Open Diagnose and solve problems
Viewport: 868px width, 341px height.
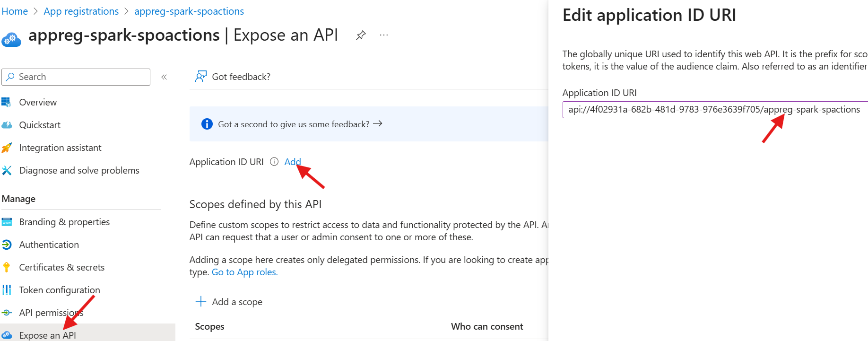pos(79,170)
